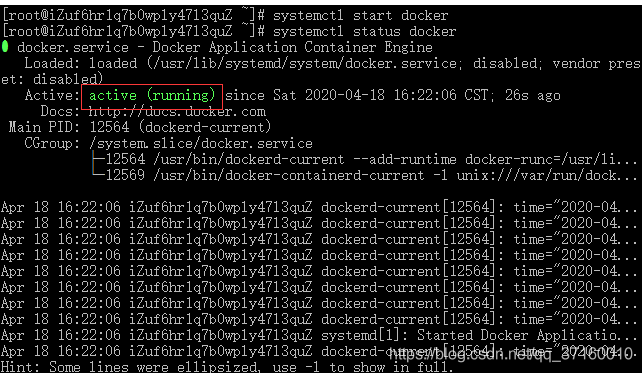This screenshot has width=643, height=373.
Task: Click the last dockerd-current log line
Action: coord(319,351)
